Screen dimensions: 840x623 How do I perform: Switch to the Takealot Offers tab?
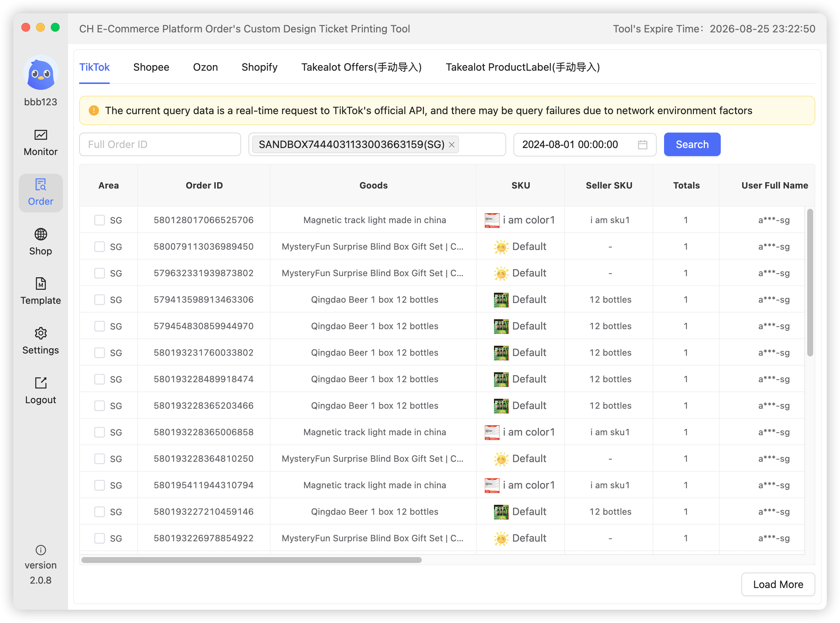(x=361, y=67)
